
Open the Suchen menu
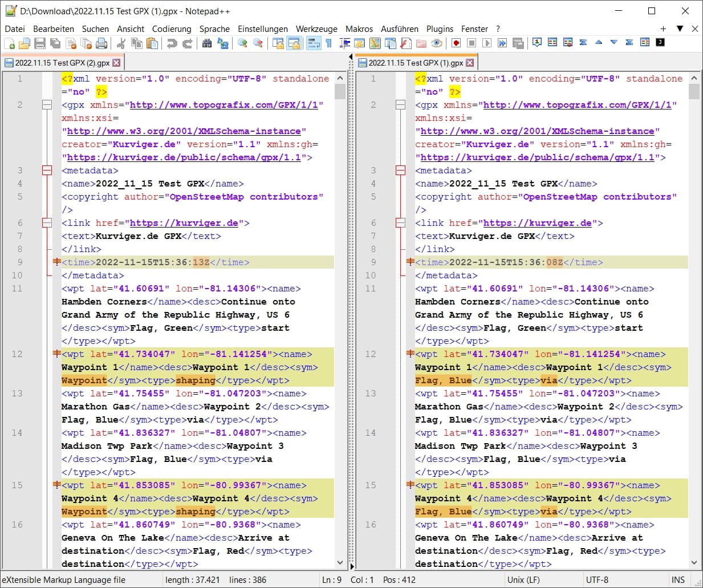click(95, 29)
